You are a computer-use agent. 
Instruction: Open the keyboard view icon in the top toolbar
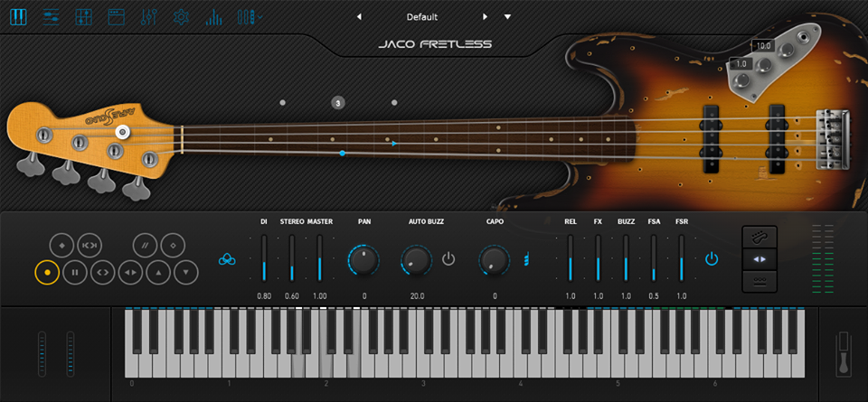tap(18, 17)
